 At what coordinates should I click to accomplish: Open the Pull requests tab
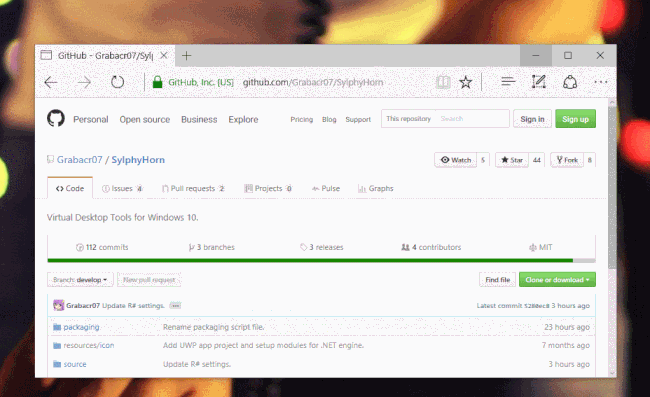(193, 189)
